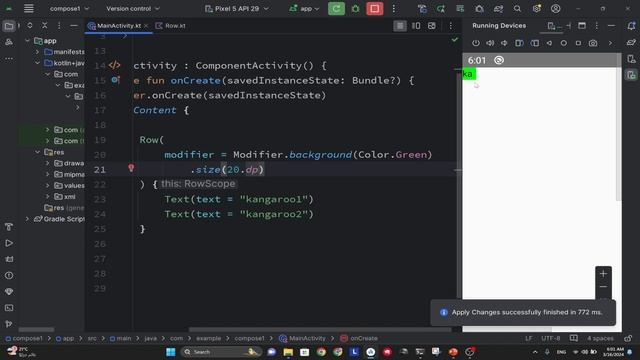The width and height of the screenshot is (640, 360).
Task: Rotate emulator left
Action: coord(519,43)
